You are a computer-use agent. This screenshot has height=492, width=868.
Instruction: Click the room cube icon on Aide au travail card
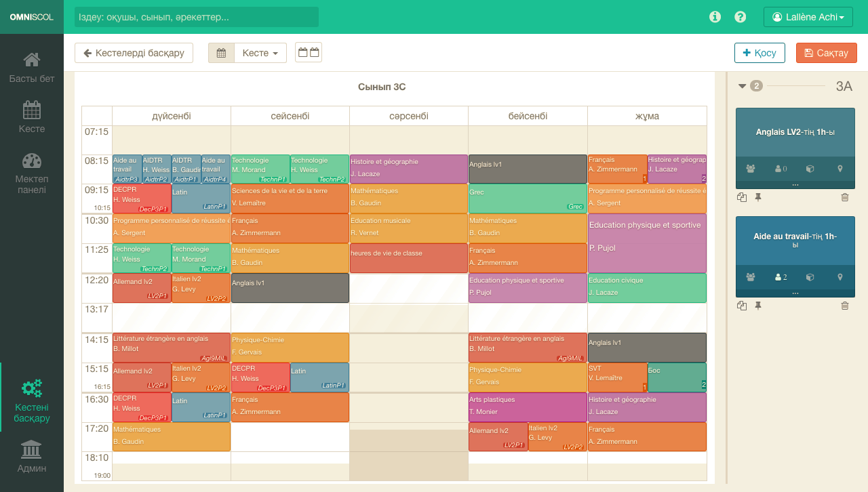(x=810, y=277)
